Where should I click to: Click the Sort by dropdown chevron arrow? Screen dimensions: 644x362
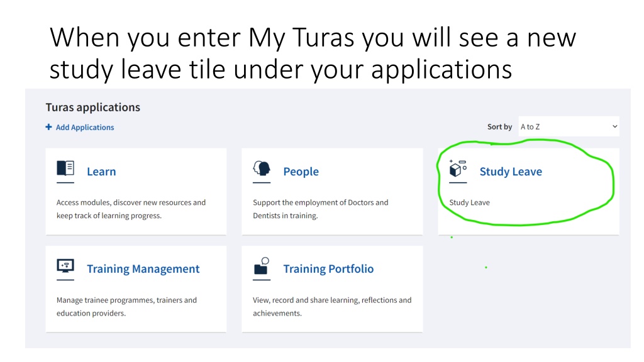(615, 126)
